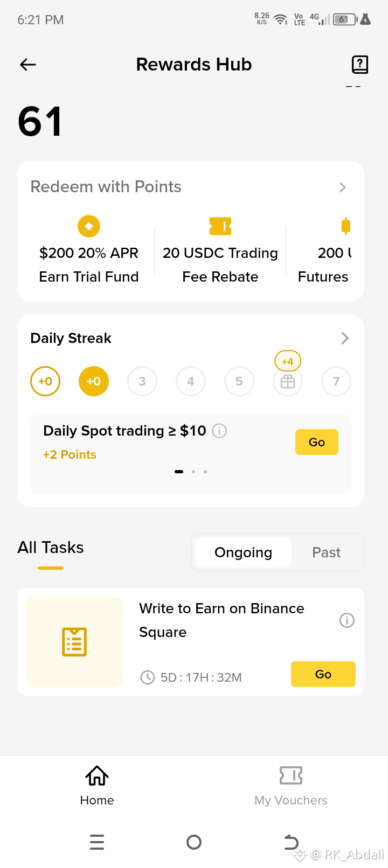Tap the info icon next to Daily Spot trading
The image size is (388, 868).
(219, 431)
